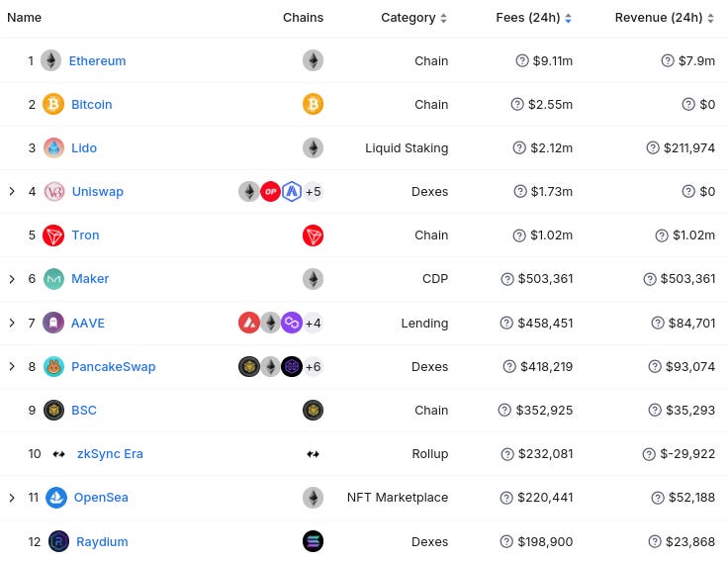Show the +6 more chains badge for PancakeSwap
Viewport: 728px width, 563px height.
point(313,366)
